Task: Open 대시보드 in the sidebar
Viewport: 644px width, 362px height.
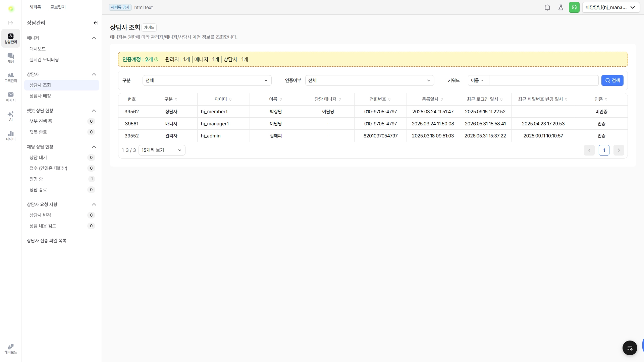Action: coord(62,49)
